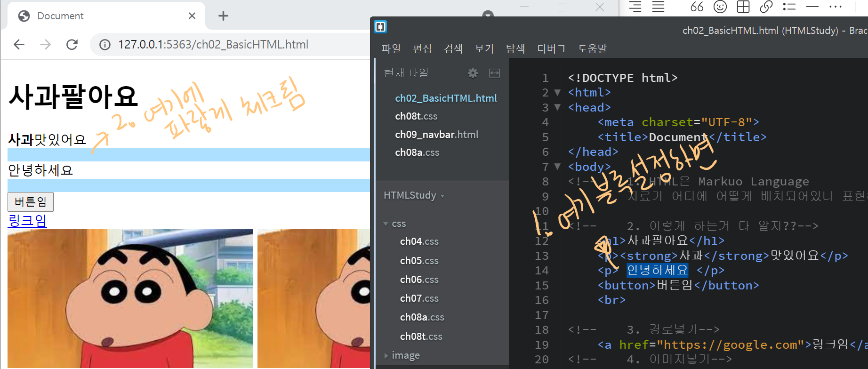Open ch08t.css under the css folder
This screenshot has height=369, width=868.
pos(421,337)
